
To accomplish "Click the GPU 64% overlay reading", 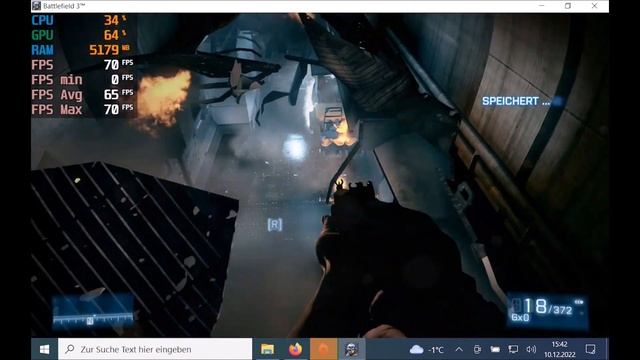I will click(x=79, y=35).
